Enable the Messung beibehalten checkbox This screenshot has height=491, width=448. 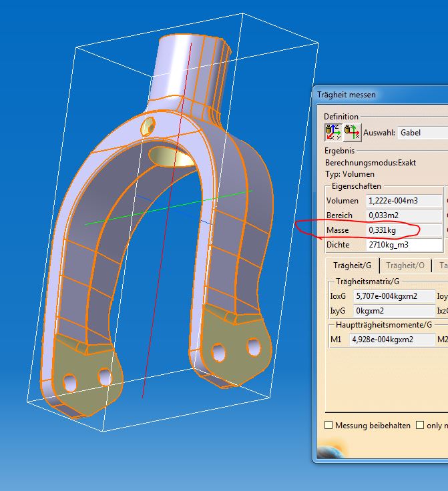point(328,425)
